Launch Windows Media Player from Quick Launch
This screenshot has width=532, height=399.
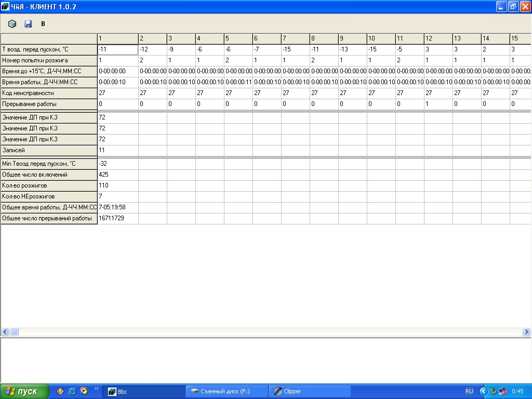click(84, 391)
